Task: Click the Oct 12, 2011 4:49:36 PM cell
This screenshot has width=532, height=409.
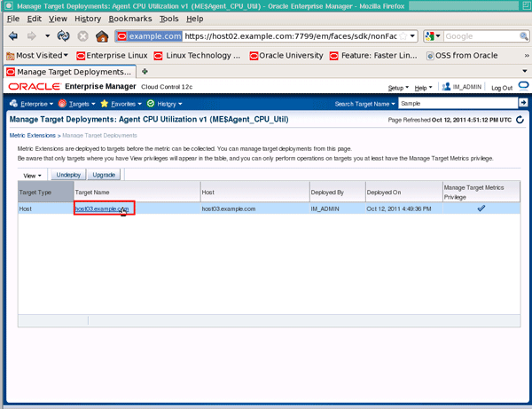Action: pos(404,208)
